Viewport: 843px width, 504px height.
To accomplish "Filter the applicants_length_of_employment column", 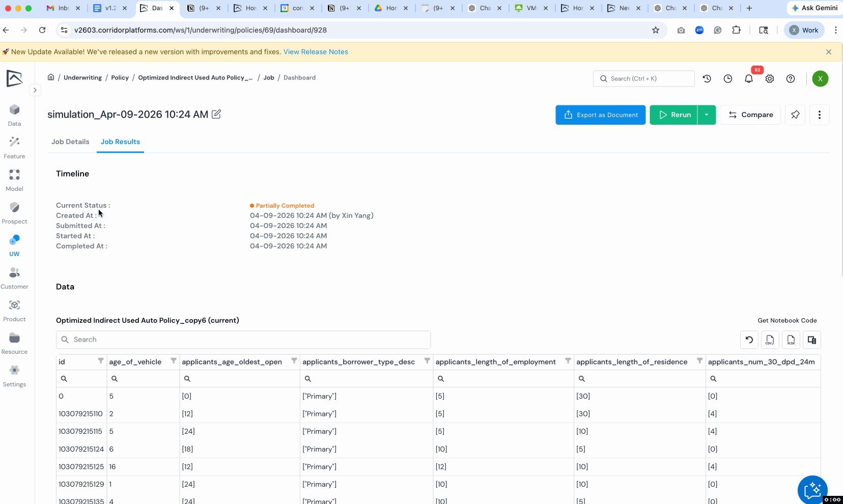I will pos(568,361).
